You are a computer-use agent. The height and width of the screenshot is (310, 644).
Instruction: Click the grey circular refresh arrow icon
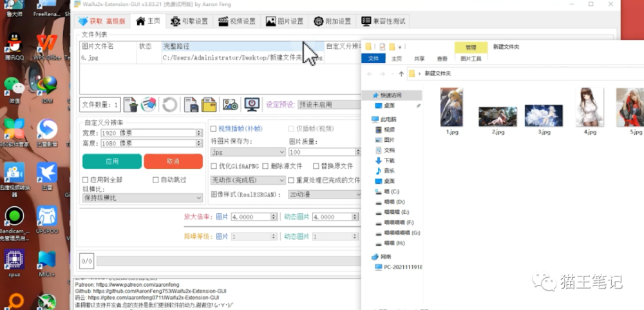(x=169, y=105)
